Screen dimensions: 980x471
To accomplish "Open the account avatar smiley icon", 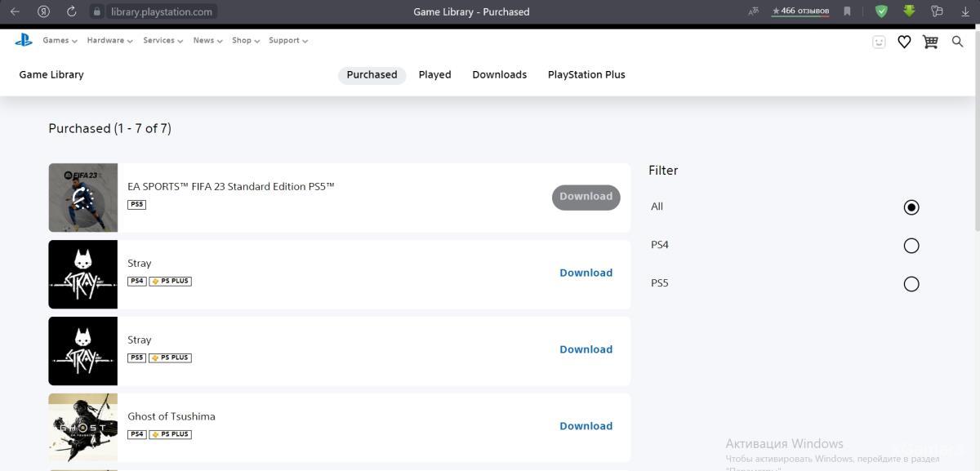I will (879, 42).
